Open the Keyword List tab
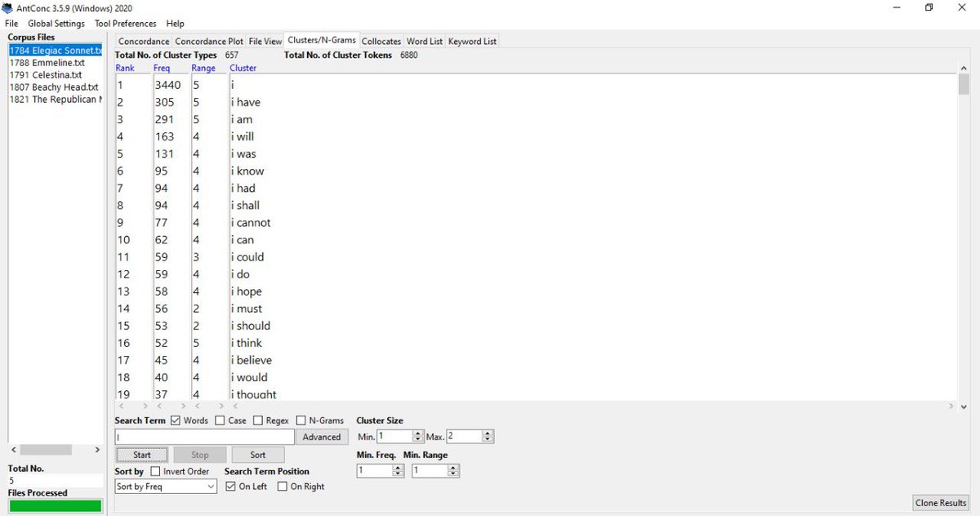Screen dimensions: 980x516 472,41
